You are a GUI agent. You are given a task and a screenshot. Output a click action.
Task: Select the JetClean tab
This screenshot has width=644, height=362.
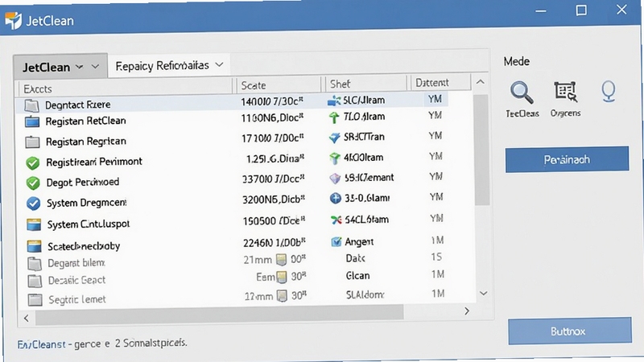click(60, 66)
